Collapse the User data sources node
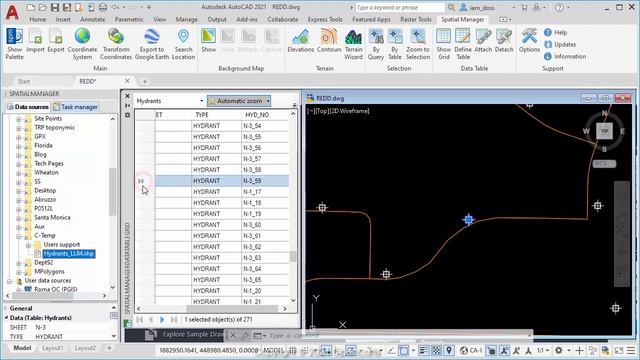 9,281
